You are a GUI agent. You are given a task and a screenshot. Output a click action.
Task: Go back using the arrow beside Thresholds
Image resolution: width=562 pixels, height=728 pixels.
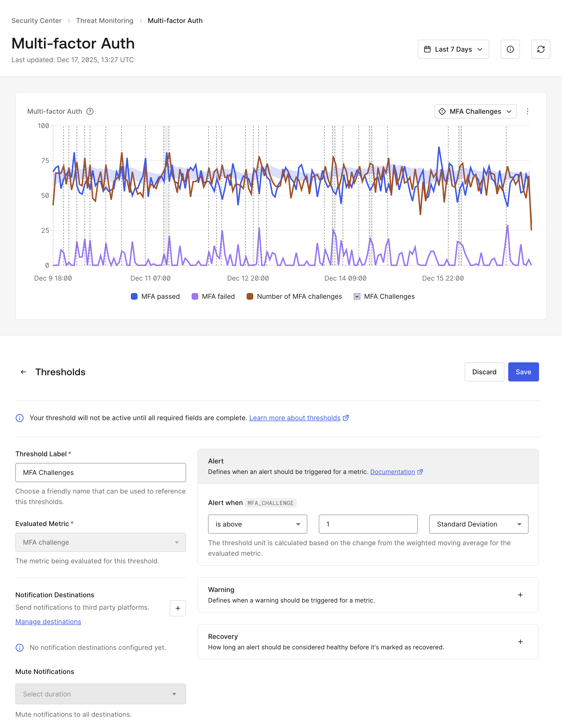click(x=23, y=372)
